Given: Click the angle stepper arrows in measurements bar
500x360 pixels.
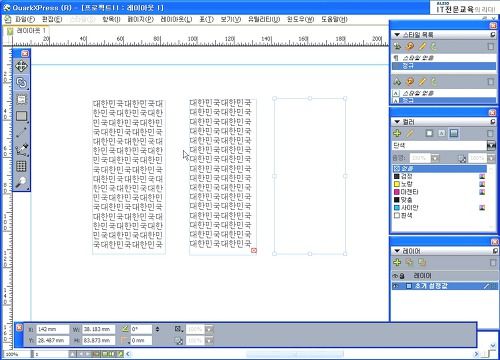Looking at the screenshot, I should (157, 329).
